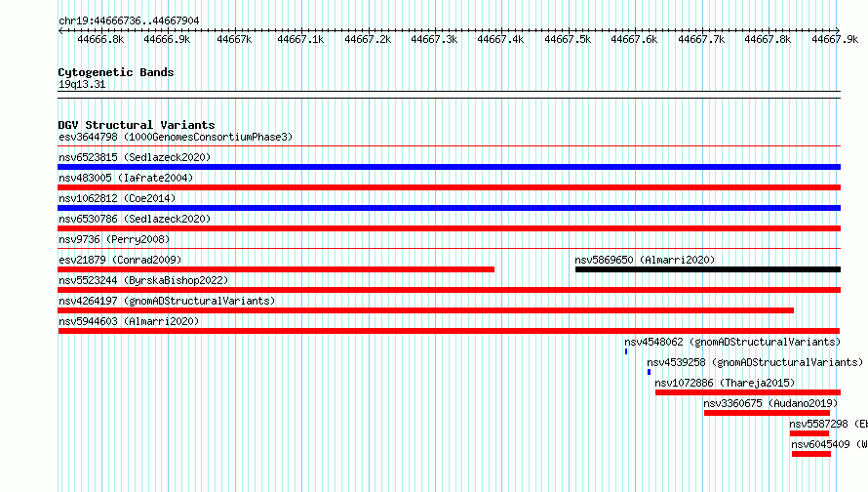868x492 pixels.
Task: Select the nsv5587298 red variant bar
Action: [809, 433]
